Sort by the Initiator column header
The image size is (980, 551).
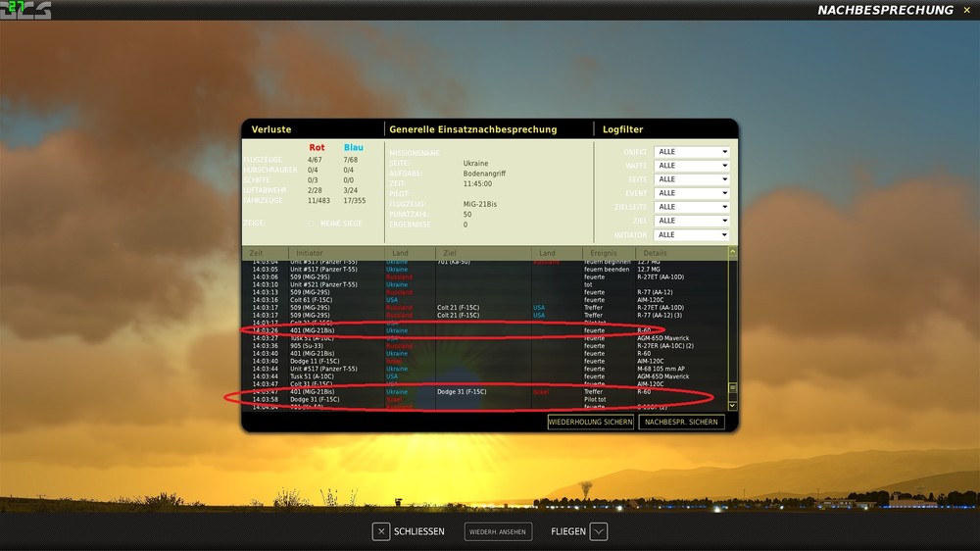(x=310, y=253)
